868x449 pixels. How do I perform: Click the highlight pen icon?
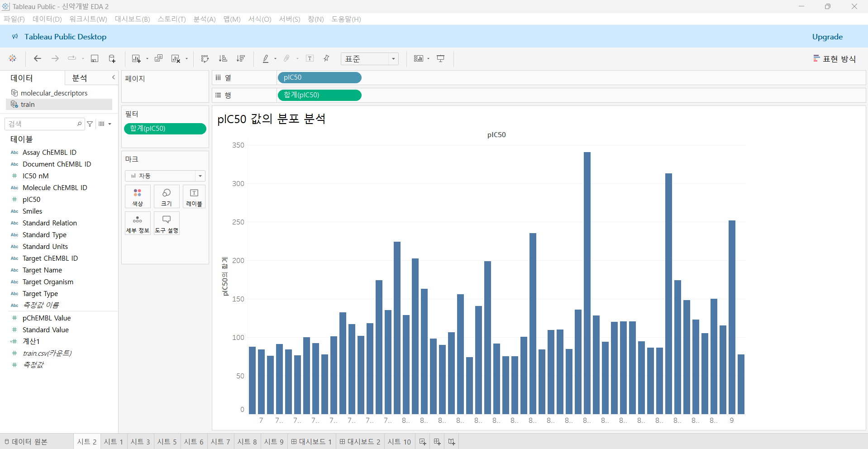point(266,58)
